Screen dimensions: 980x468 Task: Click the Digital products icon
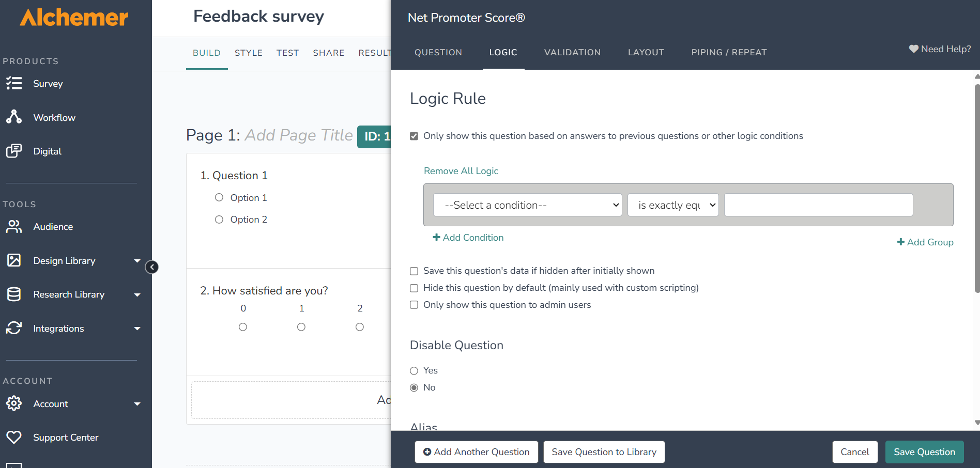click(x=14, y=151)
